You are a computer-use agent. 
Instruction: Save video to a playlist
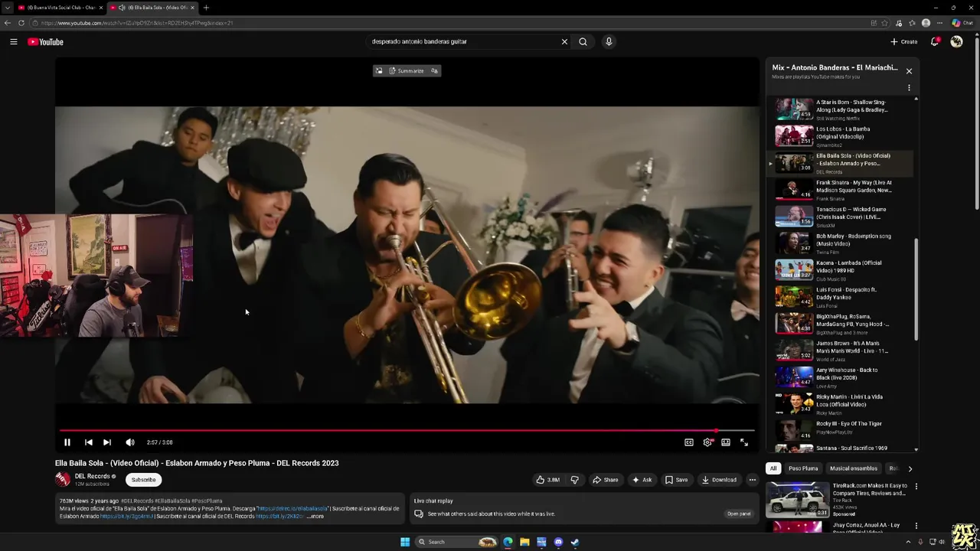pyautogui.click(x=676, y=480)
